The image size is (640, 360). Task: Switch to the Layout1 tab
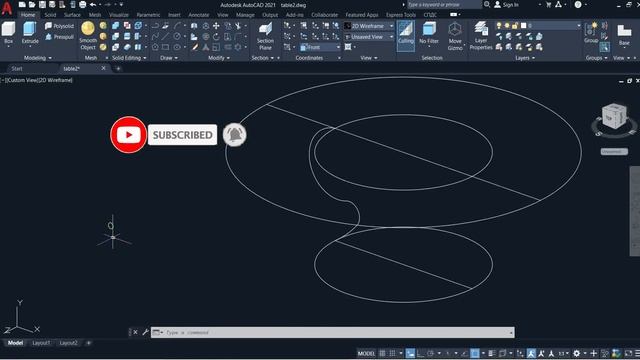[x=41, y=343]
